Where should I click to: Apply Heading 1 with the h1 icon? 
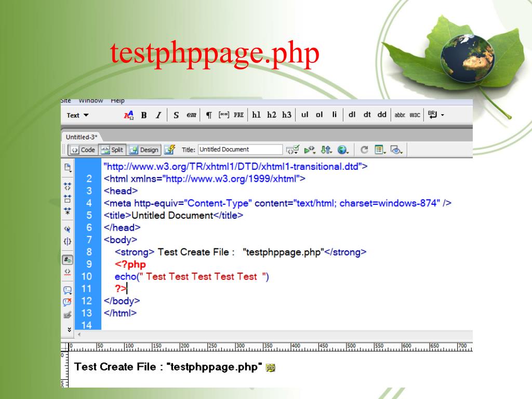click(x=256, y=115)
